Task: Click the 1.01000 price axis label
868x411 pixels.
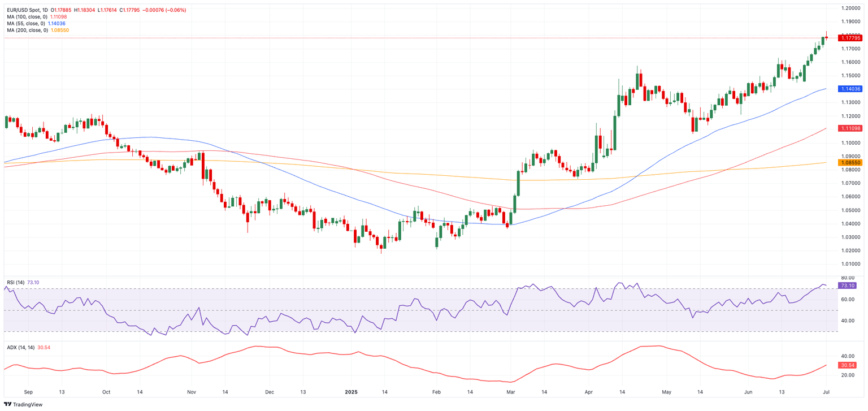Action: tap(850, 264)
